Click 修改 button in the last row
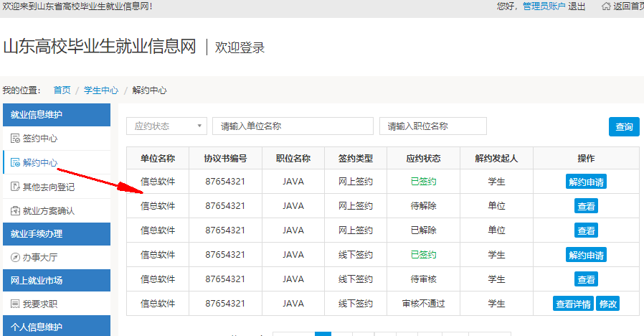Viewport: 644px width, 336px height. pyautogui.click(x=607, y=304)
